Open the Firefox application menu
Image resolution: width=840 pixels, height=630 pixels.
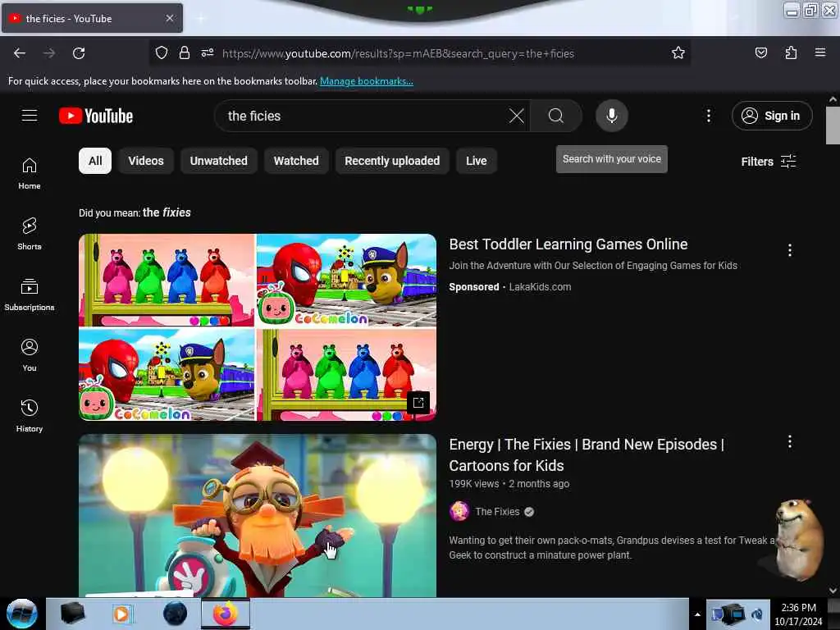point(820,53)
